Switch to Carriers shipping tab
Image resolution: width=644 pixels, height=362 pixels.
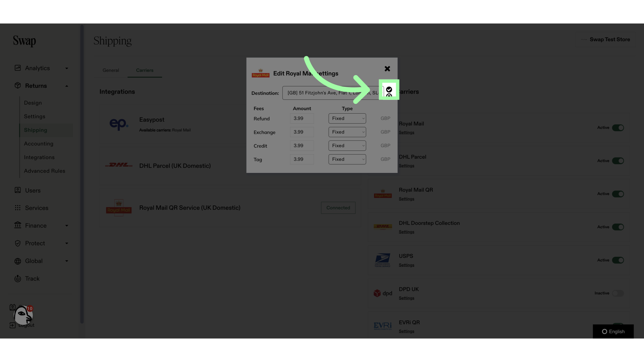[x=145, y=70]
